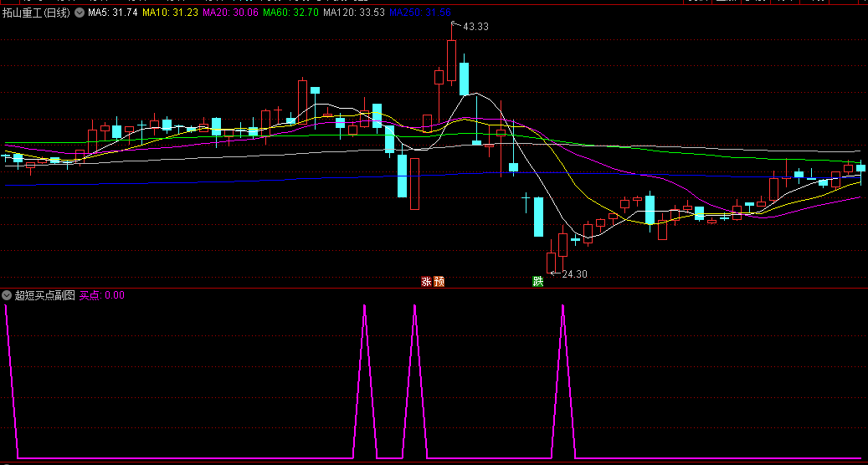Select the MA10: 31.23 label
This screenshot has width=868, height=465.
click(170, 13)
